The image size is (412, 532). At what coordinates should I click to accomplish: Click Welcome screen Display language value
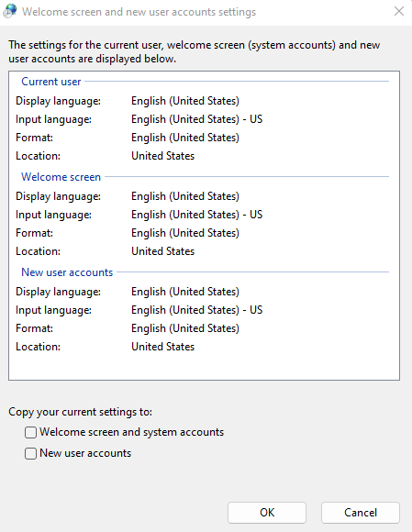(x=185, y=196)
